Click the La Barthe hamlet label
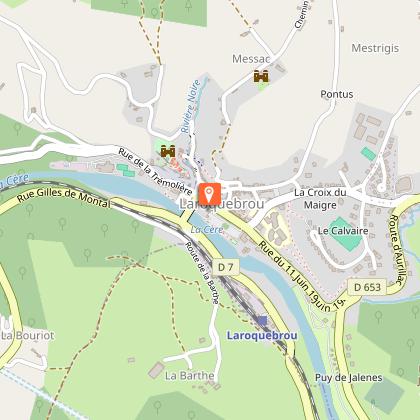The width and height of the screenshot is (420, 420). (190, 376)
